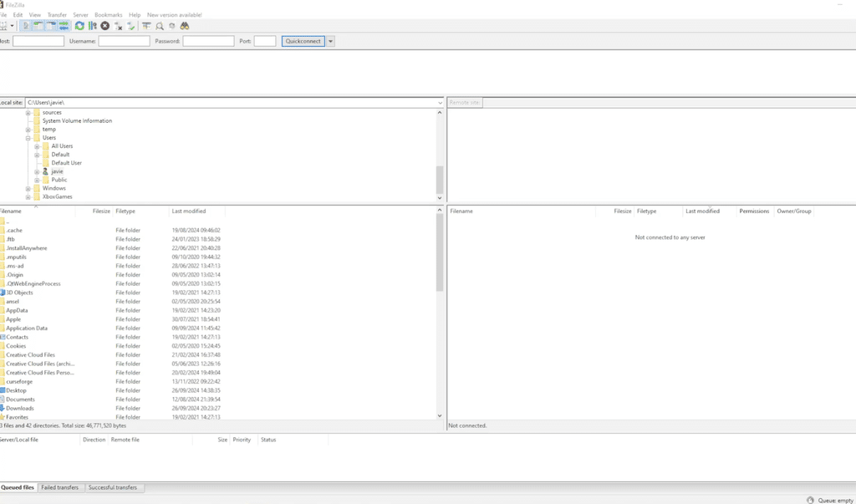856x504 pixels.
Task: Switch to the Failed transfers tab
Action: click(x=59, y=487)
